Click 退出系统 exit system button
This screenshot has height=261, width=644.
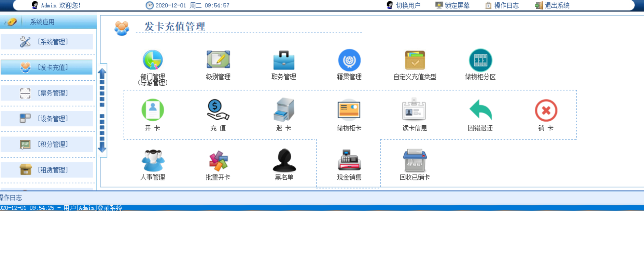coord(552,5)
